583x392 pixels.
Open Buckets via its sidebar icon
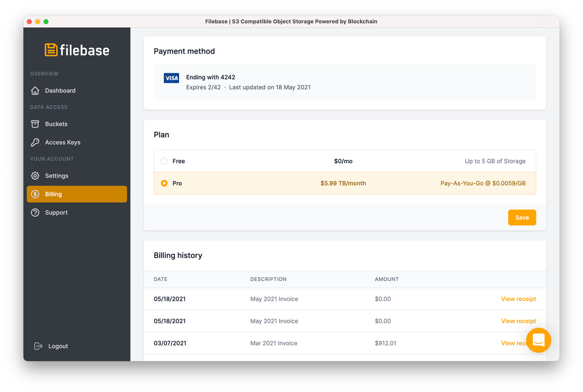pyautogui.click(x=36, y=123)
